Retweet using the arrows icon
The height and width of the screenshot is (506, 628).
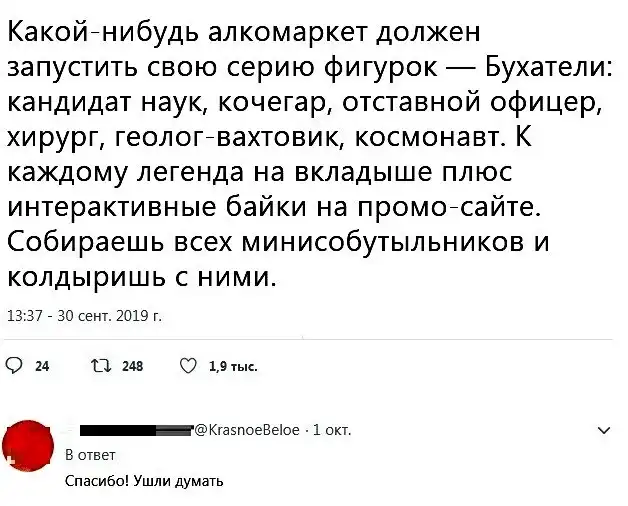point(101,366)
